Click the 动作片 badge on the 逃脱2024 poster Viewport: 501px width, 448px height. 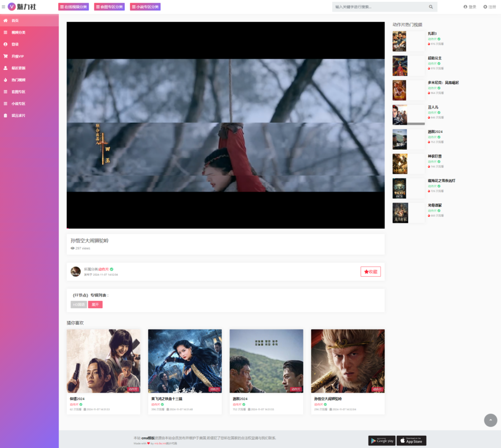(x=296, y=389)
